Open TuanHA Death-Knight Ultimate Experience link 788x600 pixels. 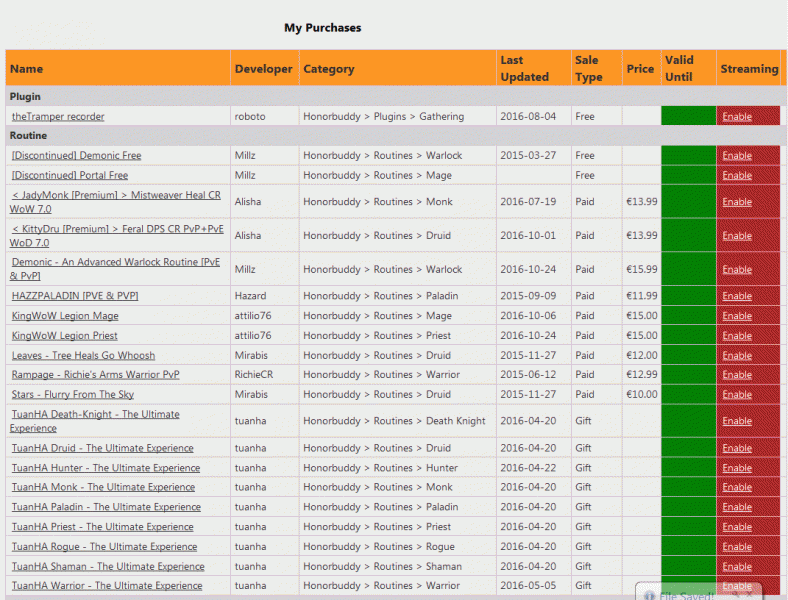(95, 421)
